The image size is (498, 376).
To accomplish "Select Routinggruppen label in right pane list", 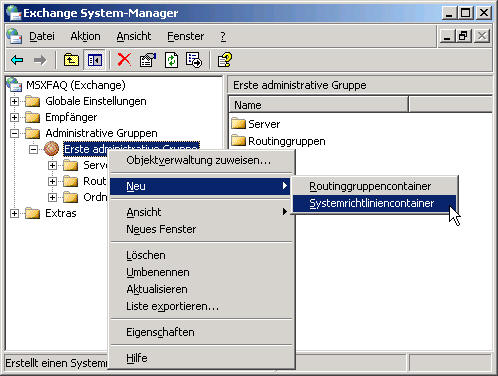I will (287, 141).
